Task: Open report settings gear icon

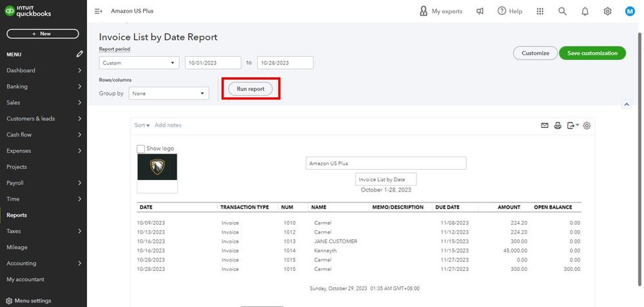Action: (587, 126)
